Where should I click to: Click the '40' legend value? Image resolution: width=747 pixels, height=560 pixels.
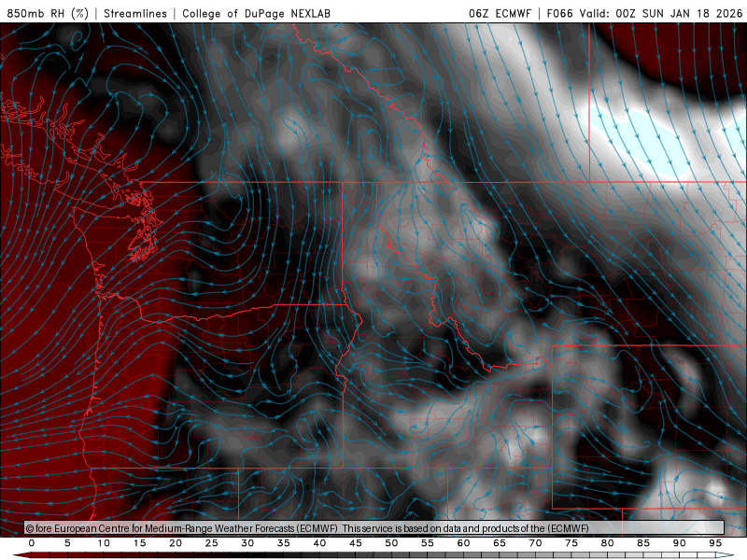tap(319, 543)
